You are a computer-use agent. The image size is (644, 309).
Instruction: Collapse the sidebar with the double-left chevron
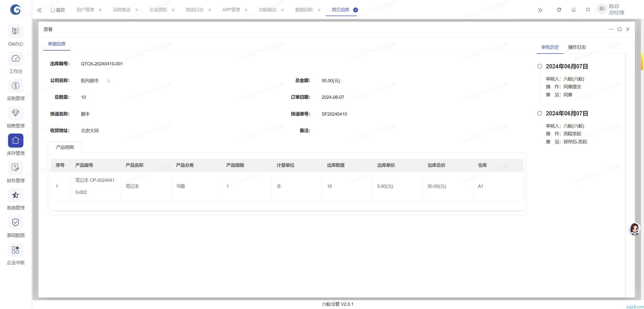coord(39,10)
